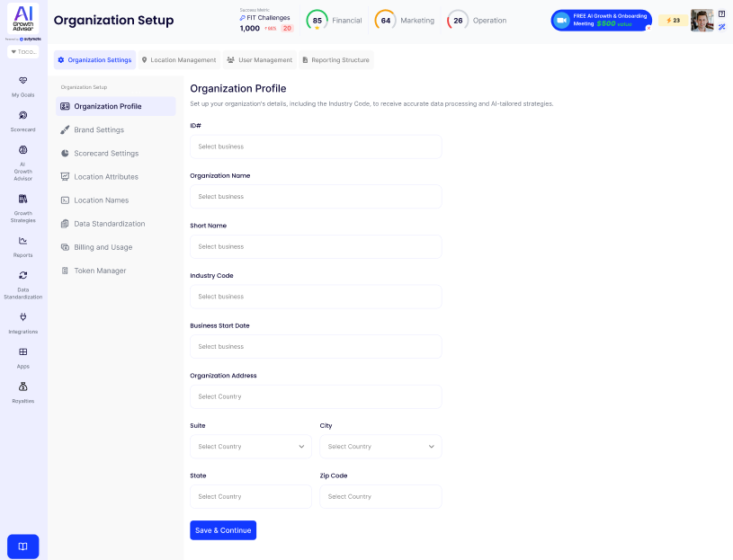Dismiss the onboarding meeting banner

click(x=648, y=28)
